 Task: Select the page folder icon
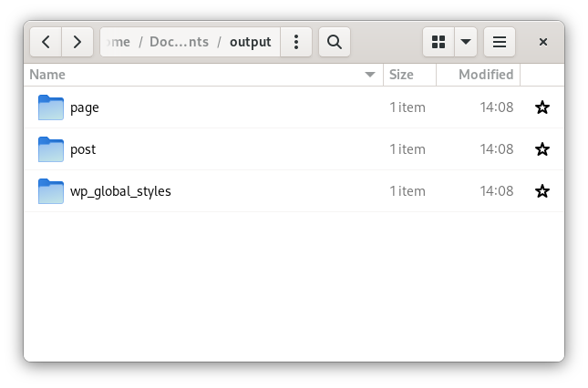tap(51, 107)
